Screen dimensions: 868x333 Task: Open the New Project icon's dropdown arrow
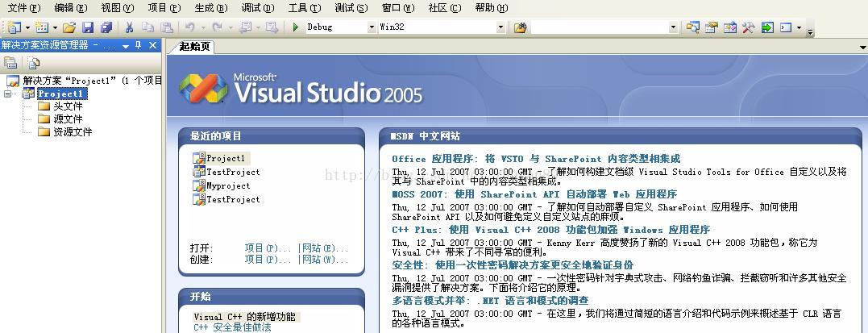(x=26, y=27)
